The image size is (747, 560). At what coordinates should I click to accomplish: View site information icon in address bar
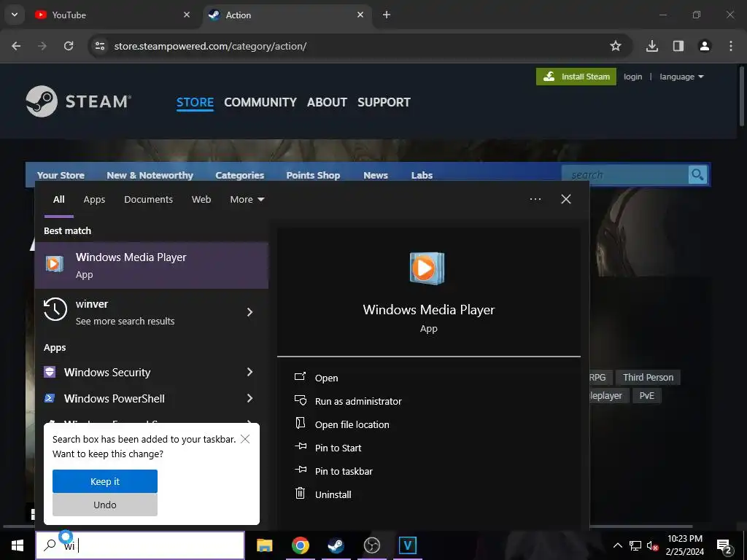100,46
